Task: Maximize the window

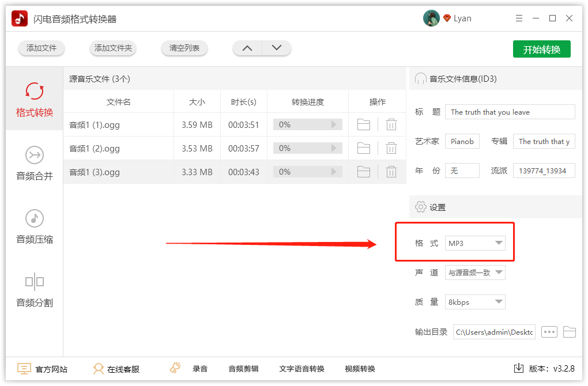Action: [x=552, y=18]
